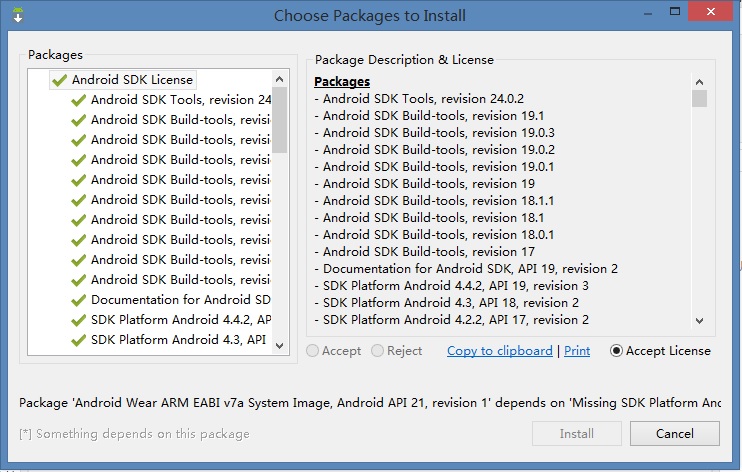Cancel the package installation dialog

click(674, 434)
